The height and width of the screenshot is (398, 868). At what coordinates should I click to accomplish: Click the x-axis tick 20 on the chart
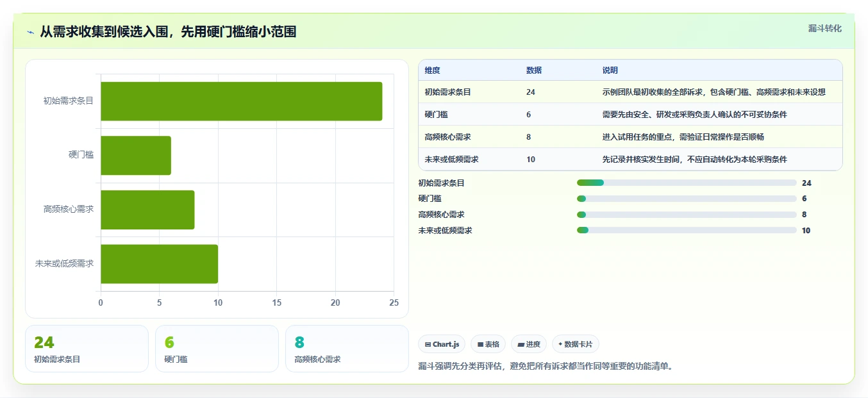335,303
